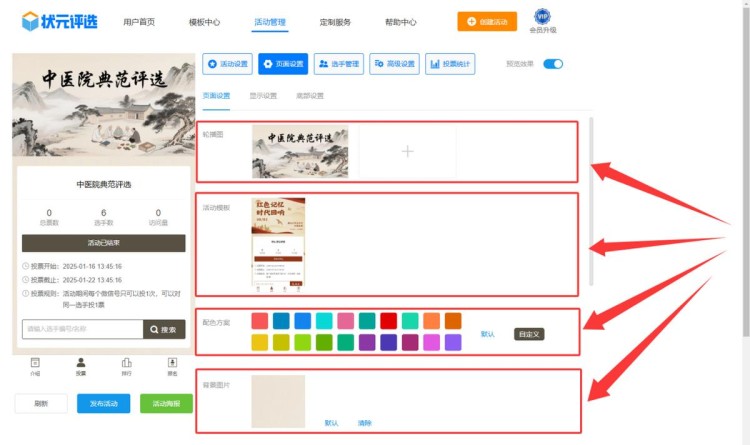Image resolution: width=750 pixels, height=445 pixels.
Task: Switch to the 显示设置 tab
Action: pyautogui.click(x=264, y=96)
